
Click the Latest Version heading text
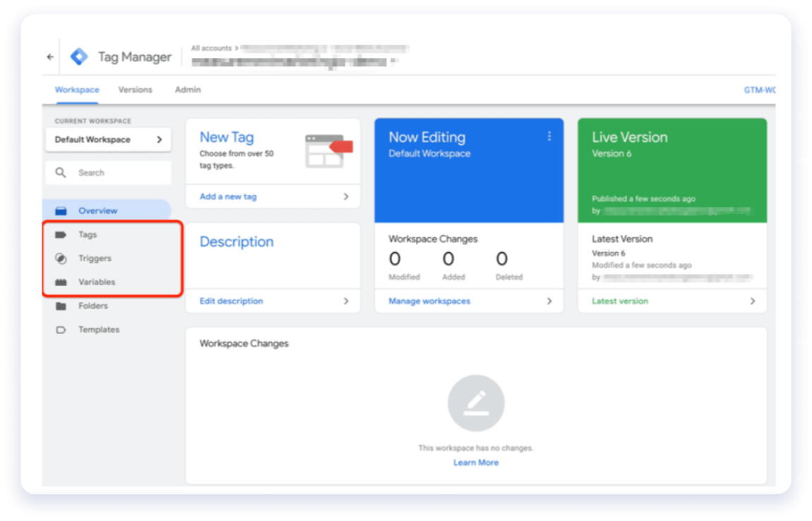click(x=622, y=239)
